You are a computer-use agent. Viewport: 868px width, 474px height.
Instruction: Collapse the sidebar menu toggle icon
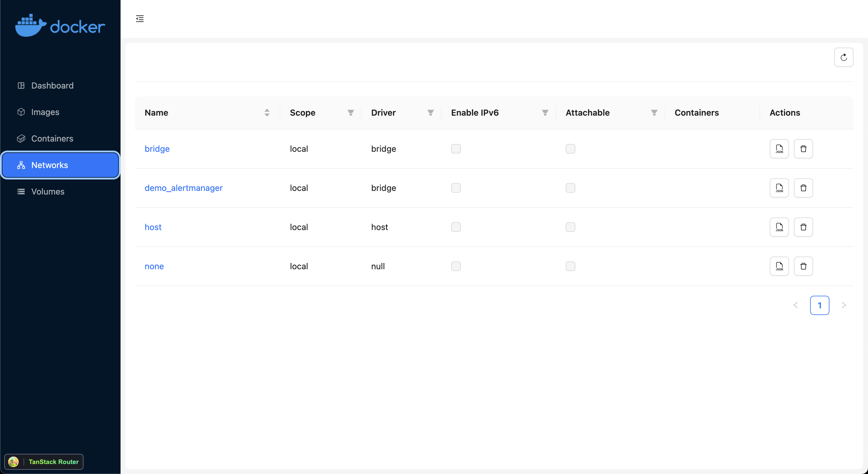(140, 18)
